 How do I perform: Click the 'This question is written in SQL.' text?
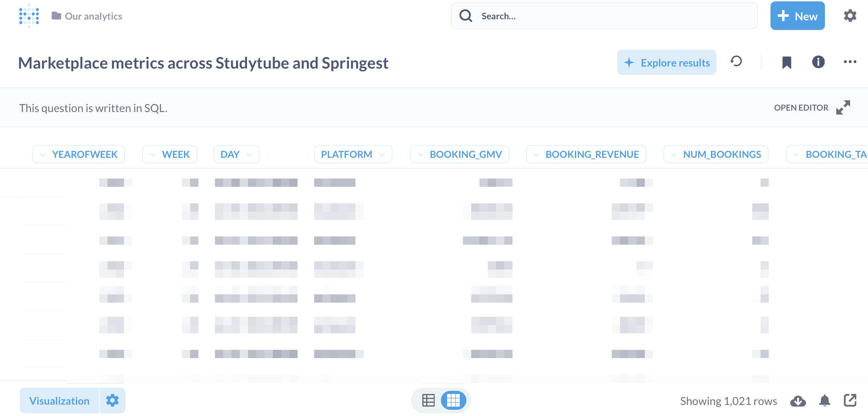(x=93, y=108)
